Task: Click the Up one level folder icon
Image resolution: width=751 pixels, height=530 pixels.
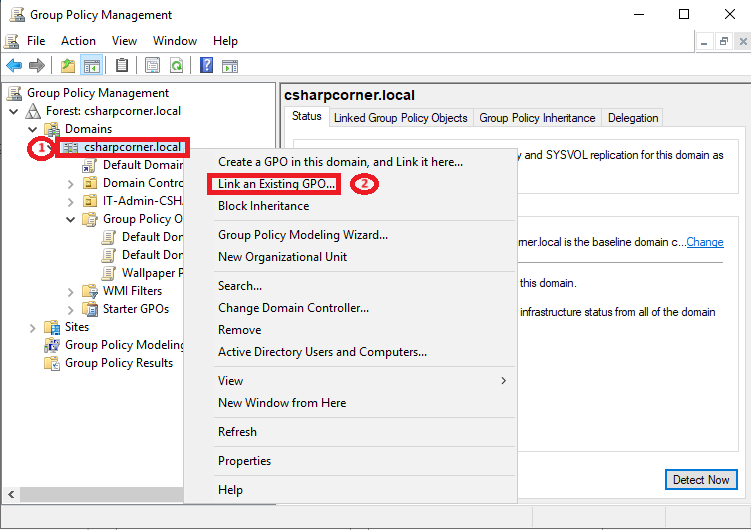Action: [x=68, y=65]
